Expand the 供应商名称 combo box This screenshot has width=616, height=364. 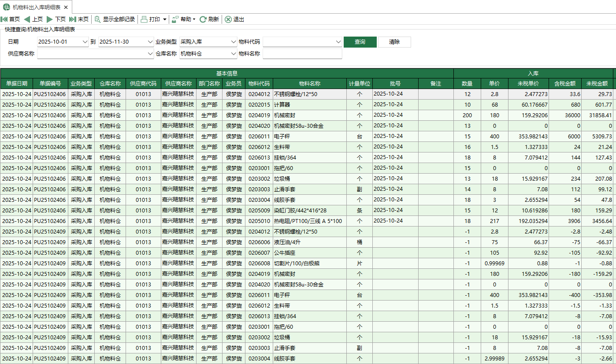point(150,54)
